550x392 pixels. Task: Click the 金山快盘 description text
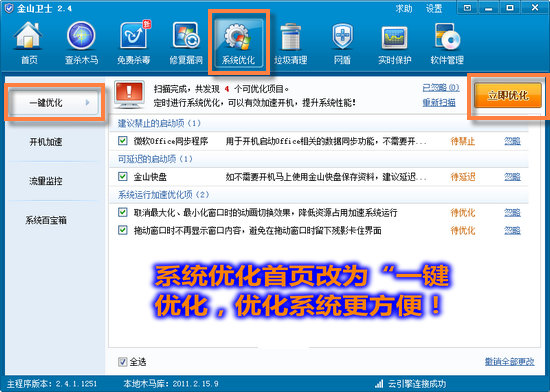(326, 177)
